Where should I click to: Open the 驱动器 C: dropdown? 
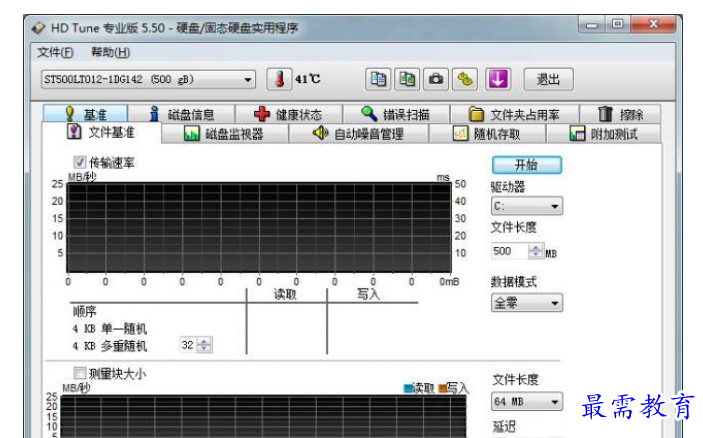(527, 206)
